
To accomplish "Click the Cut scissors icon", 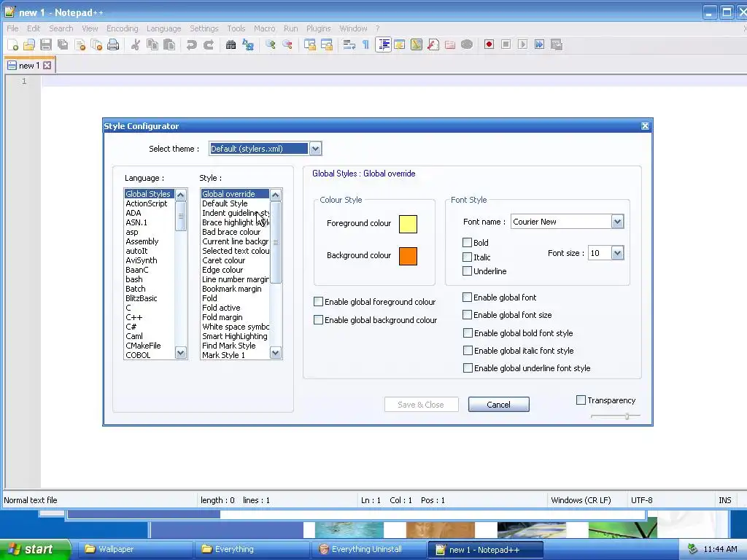I will click(x=136, y=44).
